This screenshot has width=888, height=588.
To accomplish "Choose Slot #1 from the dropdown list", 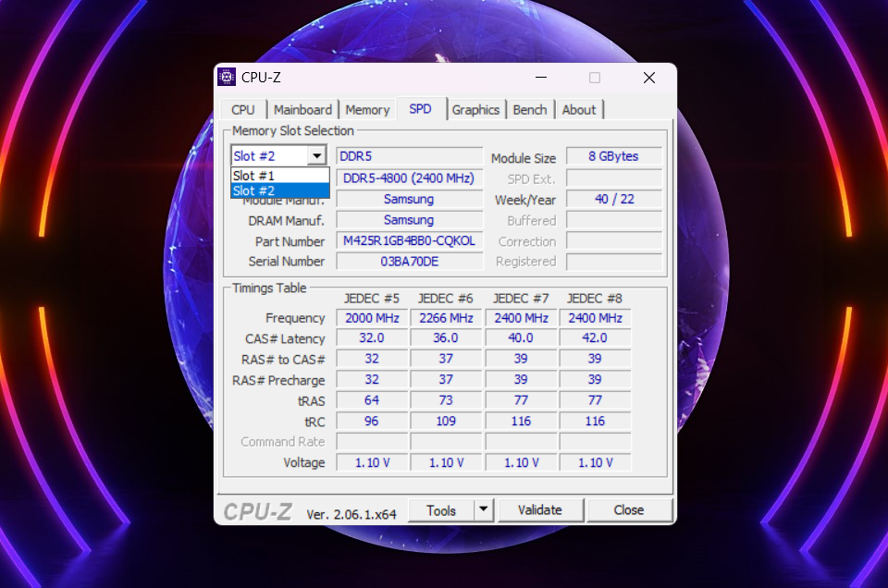I will point(279,176).
